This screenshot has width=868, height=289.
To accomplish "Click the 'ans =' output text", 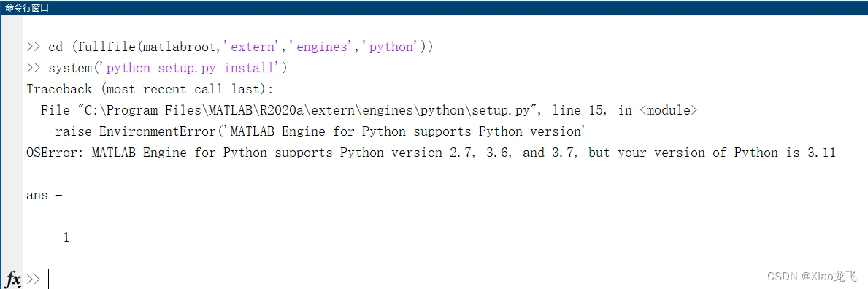I will (x=45, y=195).
